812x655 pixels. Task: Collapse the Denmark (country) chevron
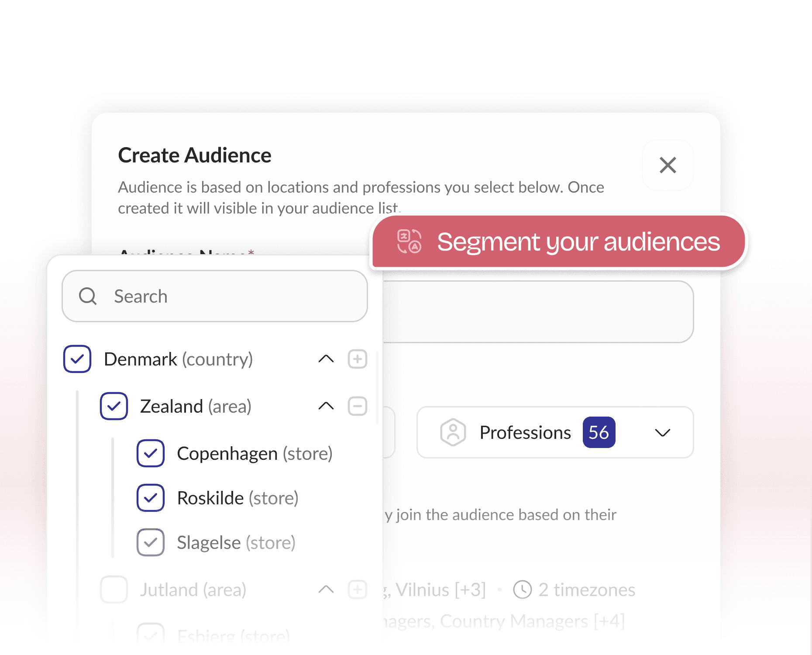click(326, 359)
